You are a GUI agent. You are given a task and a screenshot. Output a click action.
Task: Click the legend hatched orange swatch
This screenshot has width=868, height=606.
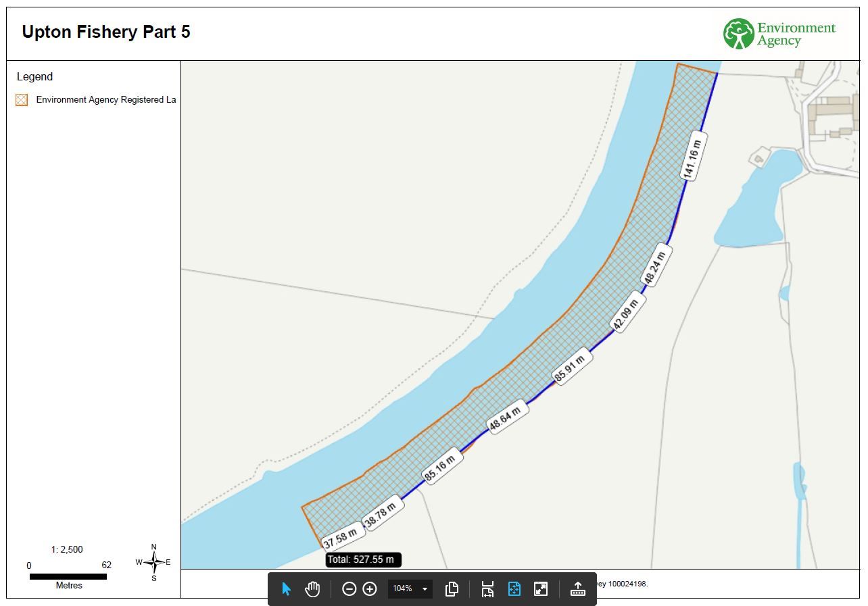(22, 100)
